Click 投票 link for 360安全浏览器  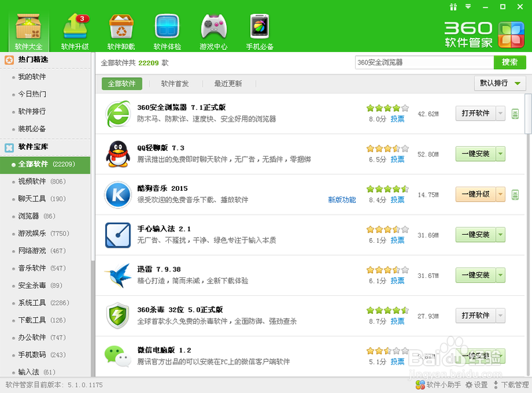pyautogui.click(x=397, y=119)
